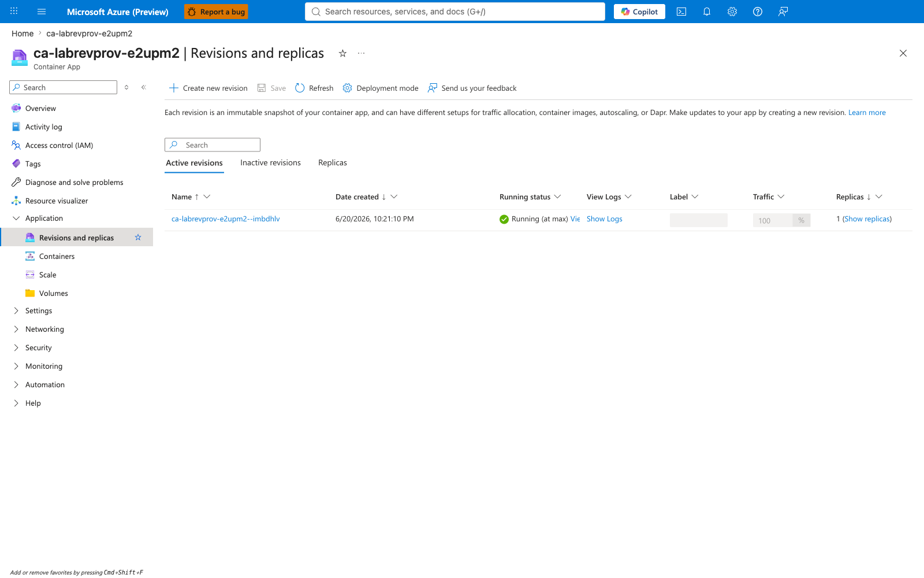The width and height of the screenshot is (924, 578).
Task: Switch to the Replicas tab
Action: pyautogui.click(x=333, y=163)
